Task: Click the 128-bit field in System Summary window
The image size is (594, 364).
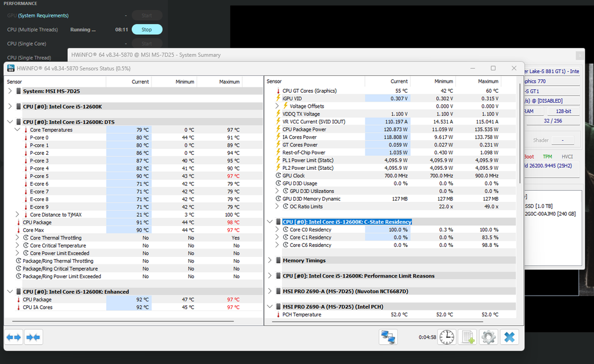Action: tap(563, 111)
